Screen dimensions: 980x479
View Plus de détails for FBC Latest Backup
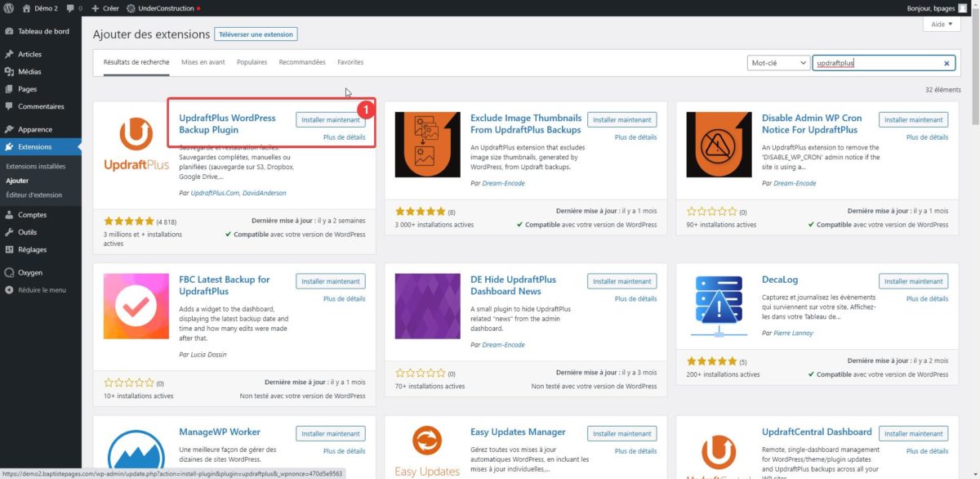pyautogui.click(x=345, y=299)
